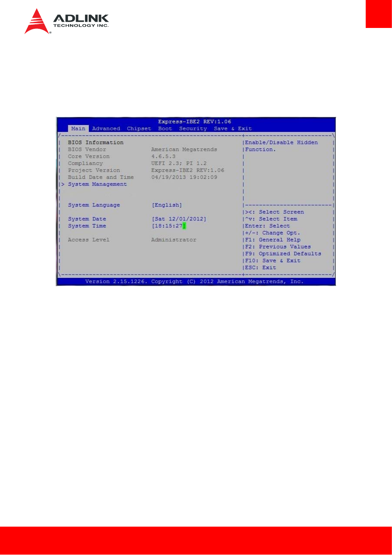This screenshot has height=555, width=392.
Task: Click the Build Date and Time label
Action: (101, 178)
